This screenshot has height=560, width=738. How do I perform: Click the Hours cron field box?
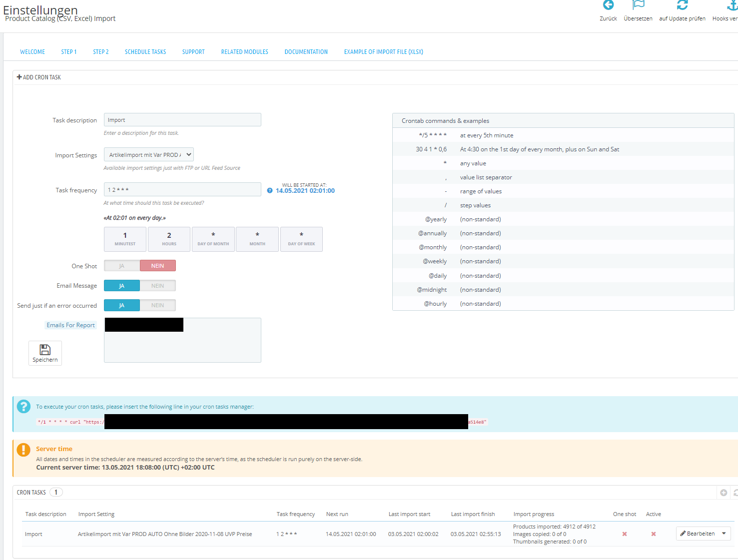pos(169,239)
